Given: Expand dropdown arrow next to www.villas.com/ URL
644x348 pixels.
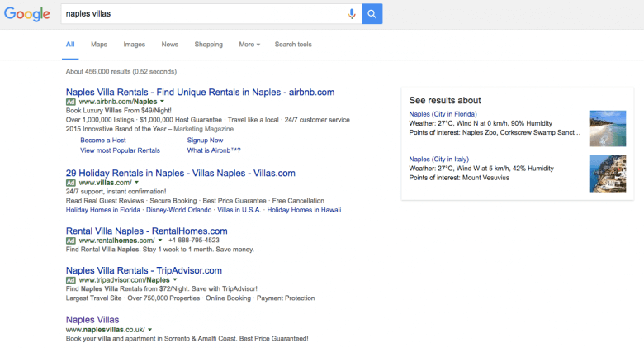Looking at the screenshot, I should pos(137,182).
